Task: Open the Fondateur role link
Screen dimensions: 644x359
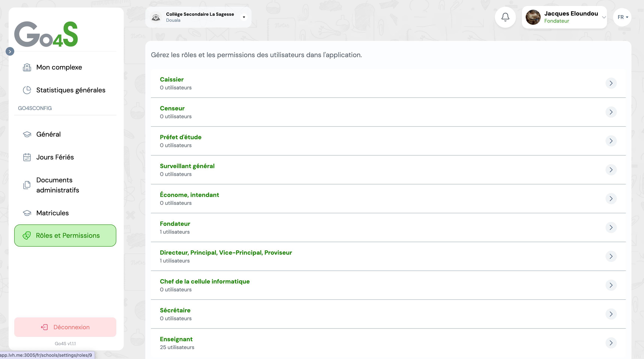Action: point(175,224)
